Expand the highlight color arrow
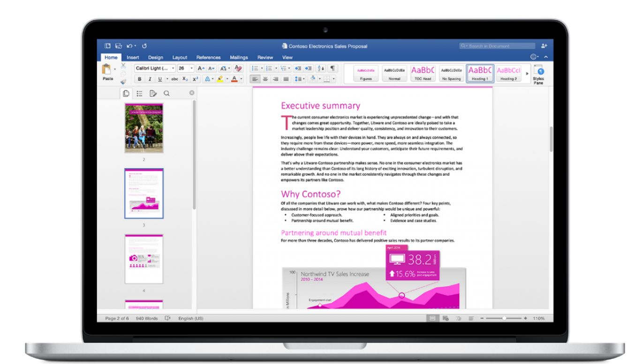The width and height of the screenshot is (635, 364). point(227,79)
